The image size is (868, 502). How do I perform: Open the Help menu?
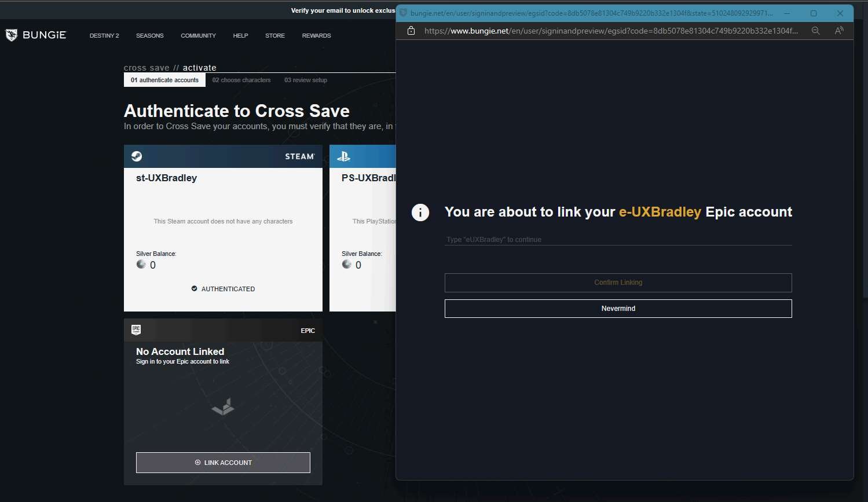(x=240, y=35)
